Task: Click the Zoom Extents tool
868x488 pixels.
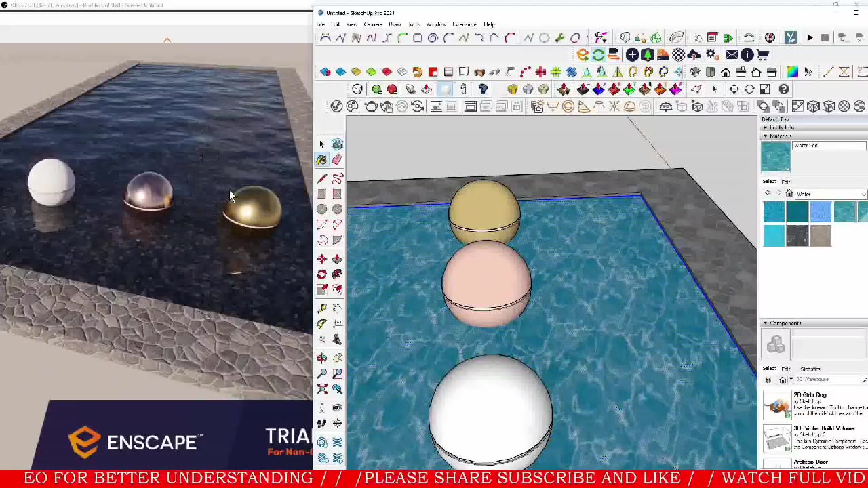Action: 321,389
